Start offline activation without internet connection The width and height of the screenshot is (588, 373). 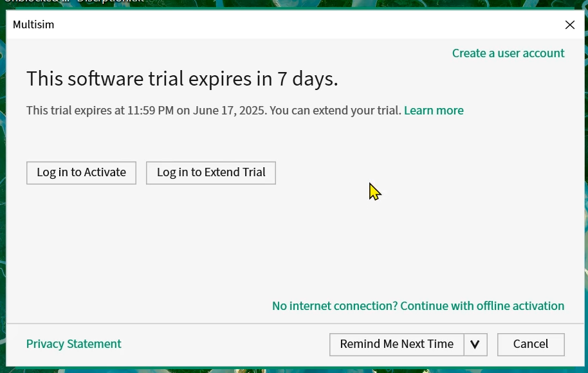(418, 306)
